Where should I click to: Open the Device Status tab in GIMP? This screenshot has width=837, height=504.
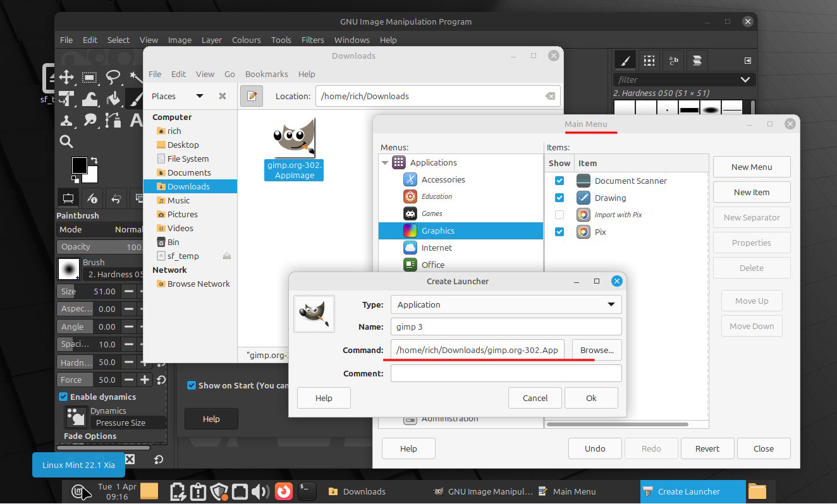(x=92, y=198)
